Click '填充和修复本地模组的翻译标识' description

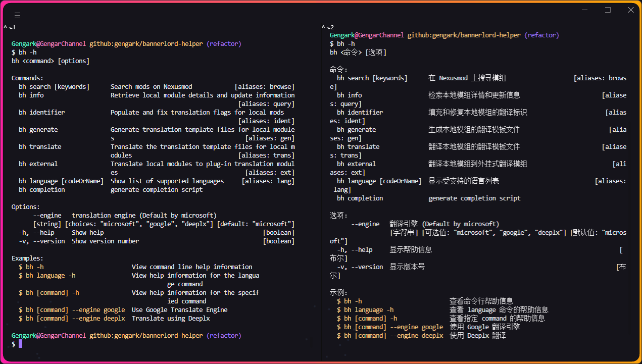pyautogui.click(x=478, y=113)
